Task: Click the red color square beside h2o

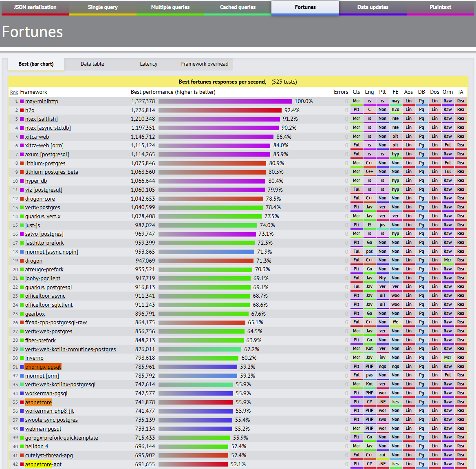Action: (x=22, y=110)
